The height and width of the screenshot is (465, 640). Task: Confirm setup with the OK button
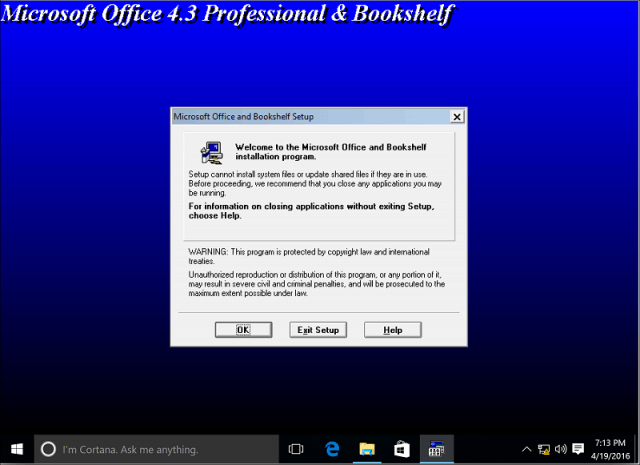point(243,330)
